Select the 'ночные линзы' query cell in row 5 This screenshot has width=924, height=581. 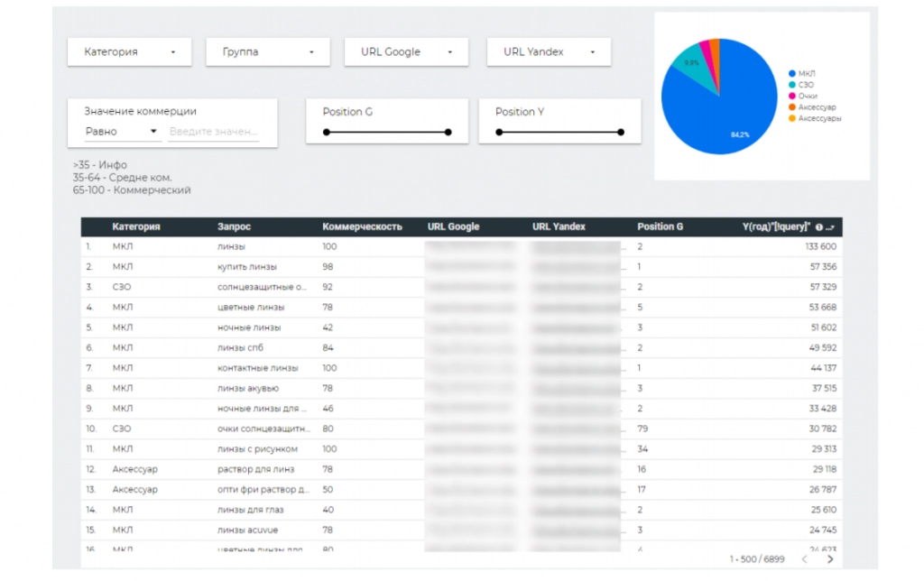tap(249, 327)
